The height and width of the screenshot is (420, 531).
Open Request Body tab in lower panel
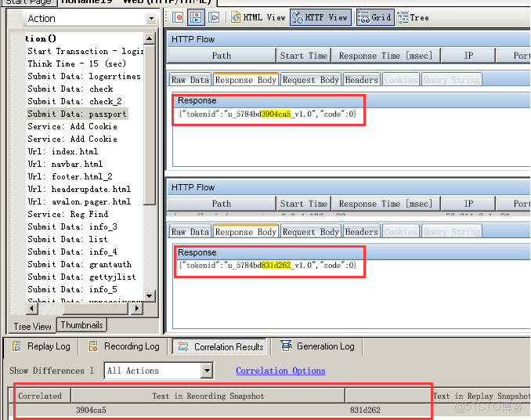tap(311, 232)
